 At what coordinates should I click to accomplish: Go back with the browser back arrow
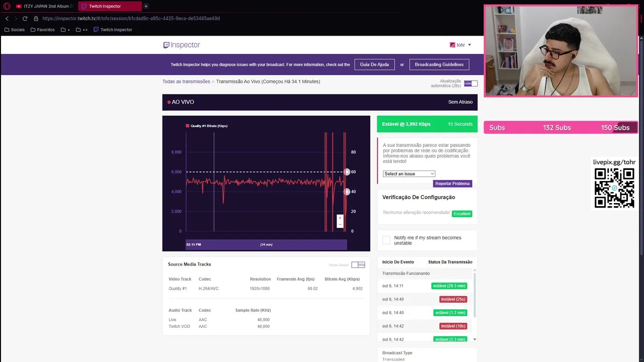click(7, 19)
